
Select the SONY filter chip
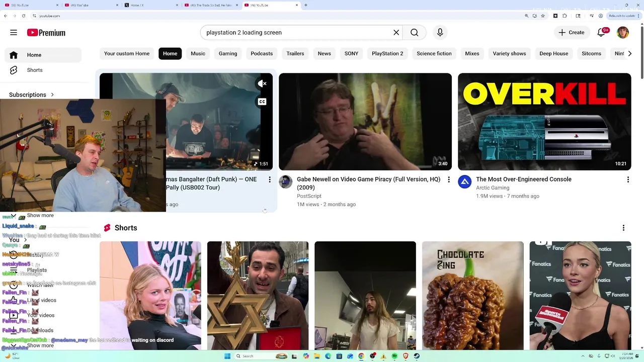tap(351, 53)
